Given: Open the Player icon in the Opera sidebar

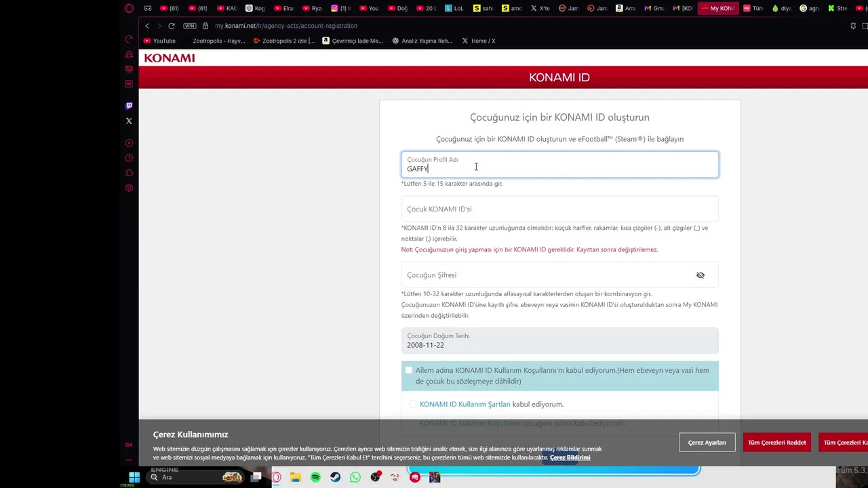Looking at the screenshot, I should [129, 143].
